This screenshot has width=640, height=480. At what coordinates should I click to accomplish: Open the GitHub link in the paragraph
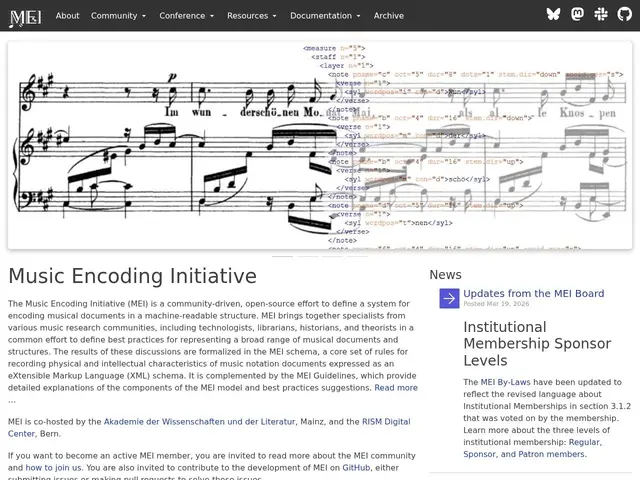356,467
